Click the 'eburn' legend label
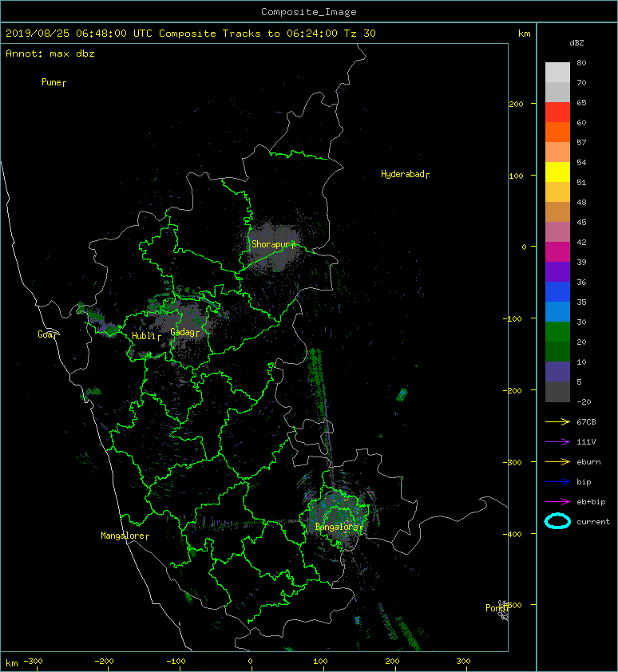This screenshot has width=618, height=672. pyautogui.click(x=588, y=461)
